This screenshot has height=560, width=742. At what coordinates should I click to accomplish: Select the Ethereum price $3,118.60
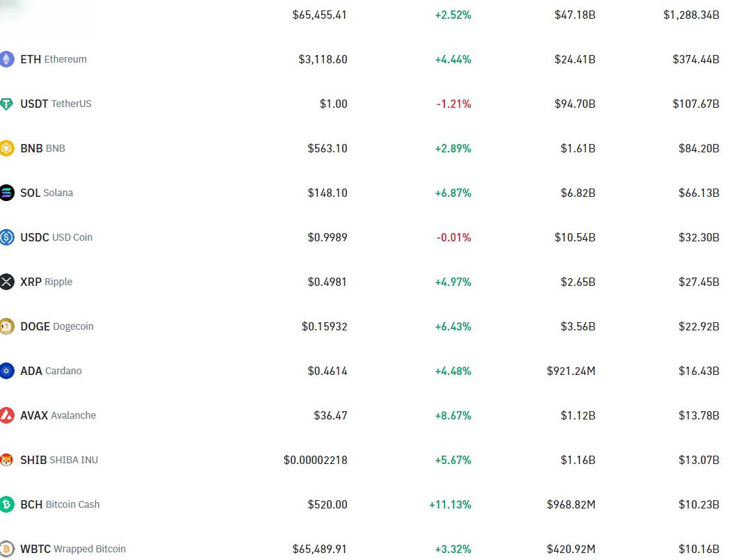pos(323,59)
